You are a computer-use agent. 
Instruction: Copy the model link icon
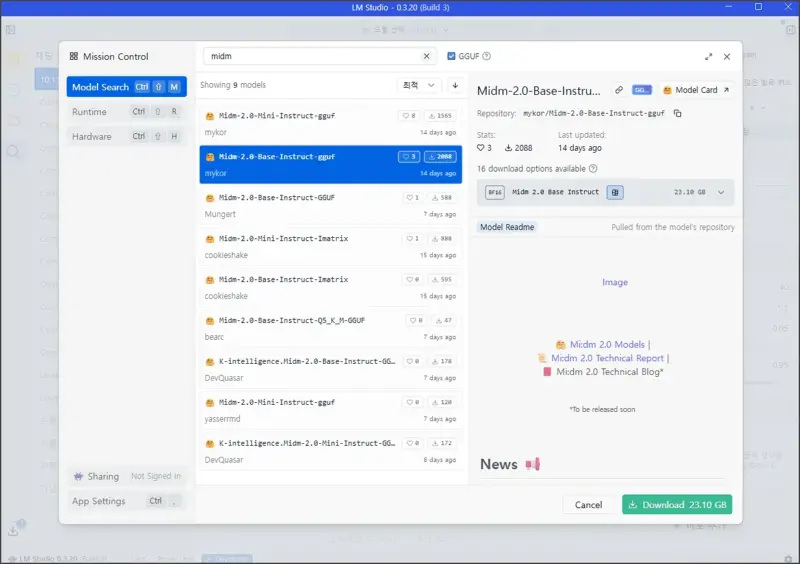[x=619, y=90]
